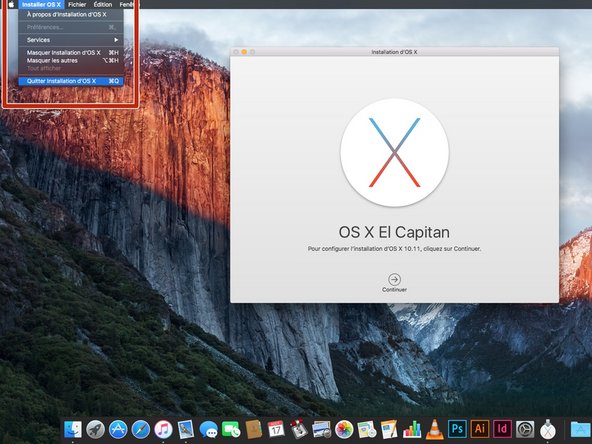
Task: Open the Installer OS X menu
Action: point(41,5)
